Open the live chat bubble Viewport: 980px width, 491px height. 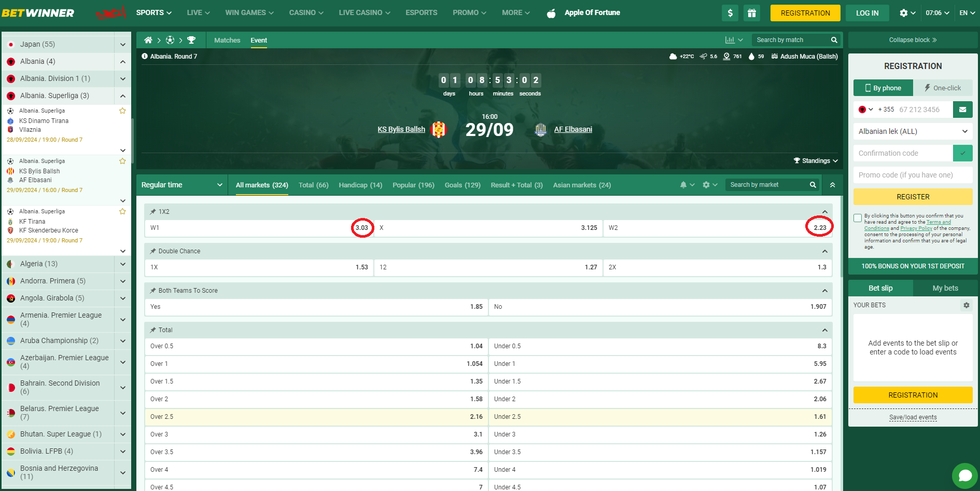pos(965,475)
